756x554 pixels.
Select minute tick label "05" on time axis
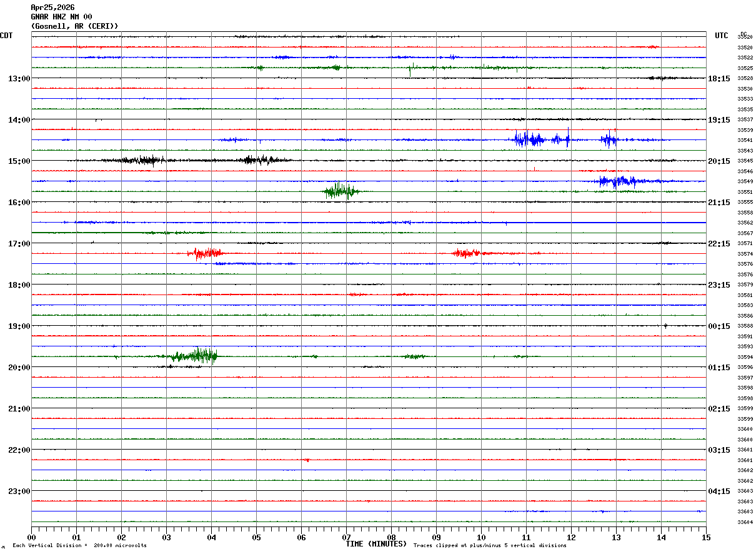(256, 538)
